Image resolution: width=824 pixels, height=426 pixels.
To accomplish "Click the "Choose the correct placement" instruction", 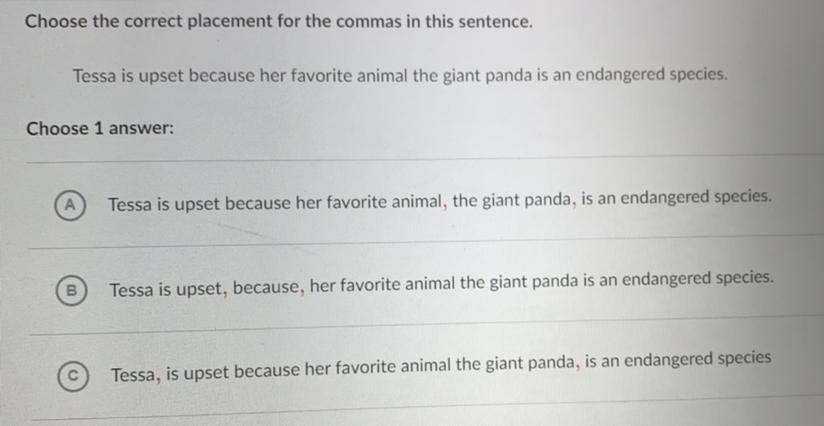I will (x=279, y=21).
